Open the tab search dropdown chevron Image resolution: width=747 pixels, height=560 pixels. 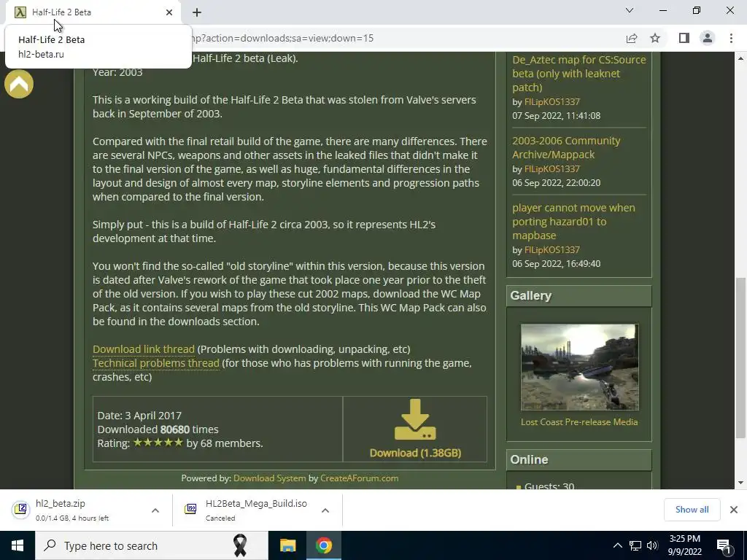(630, 10)
